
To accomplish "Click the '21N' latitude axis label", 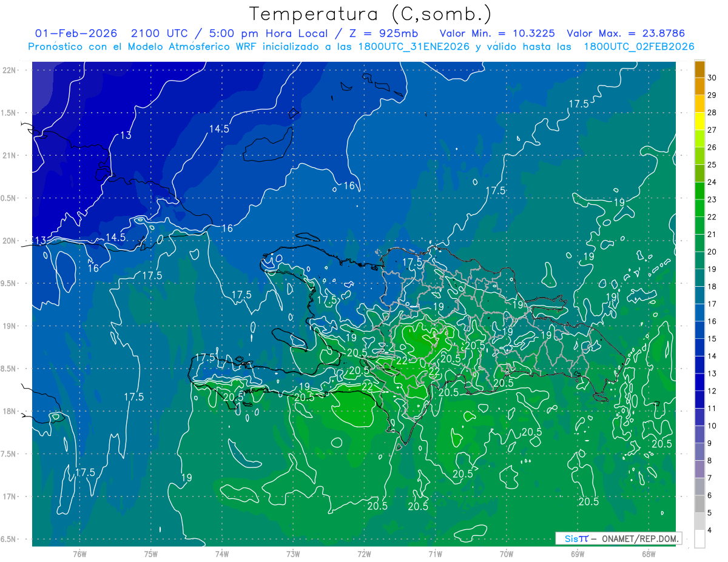I will [x=9, y=155].
